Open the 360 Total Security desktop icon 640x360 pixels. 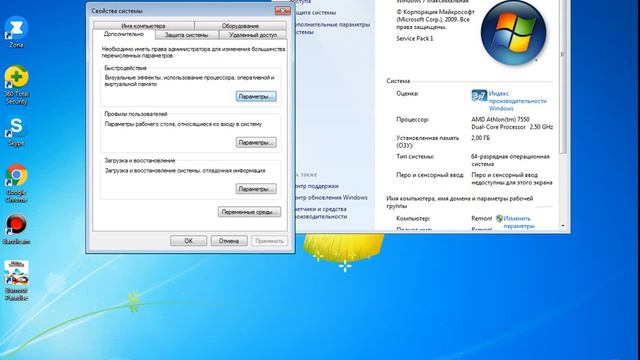pos(16,85)
